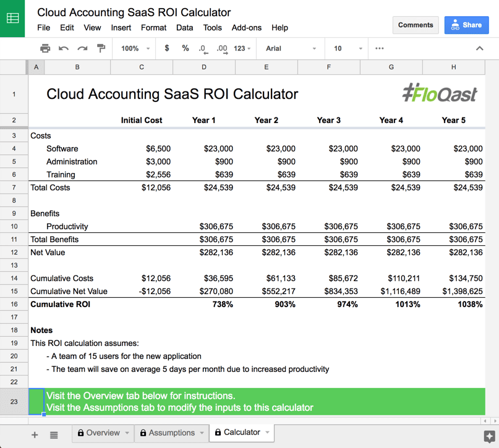
Task: Click the Redo arrow icon
Action: tap(82, 48)
